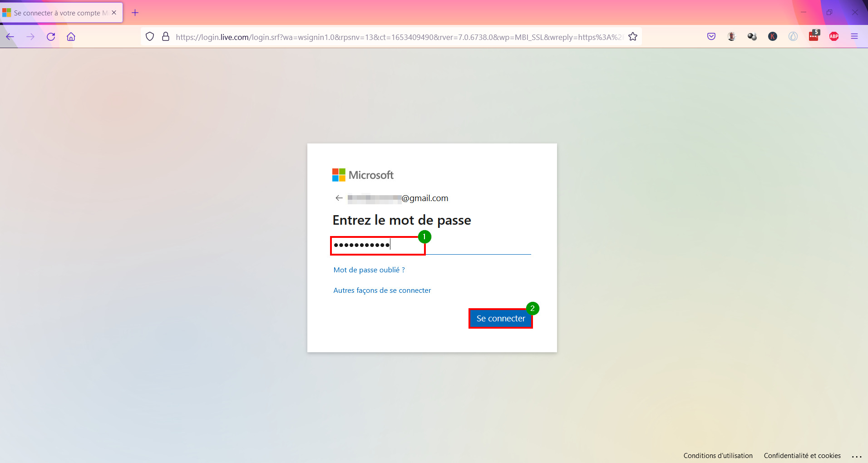Viewport: 868px width, 463px height.
Task: View site security via padlock icon
Action: click(x=166, y=37)
